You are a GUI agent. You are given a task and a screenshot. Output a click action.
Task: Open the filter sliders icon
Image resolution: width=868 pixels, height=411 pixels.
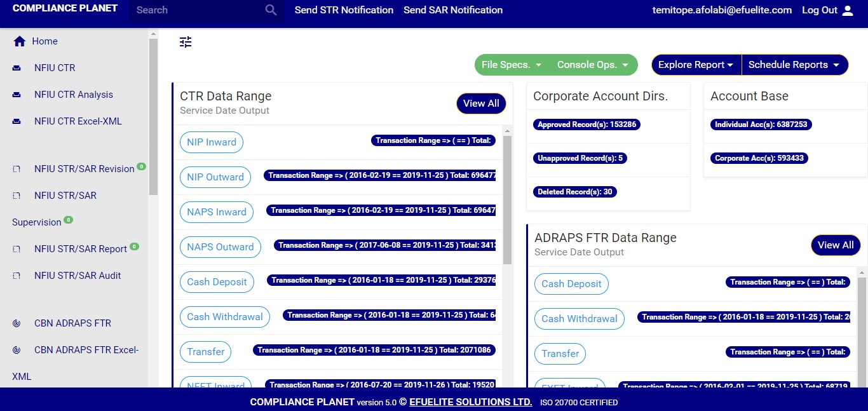tap(186, 42)
